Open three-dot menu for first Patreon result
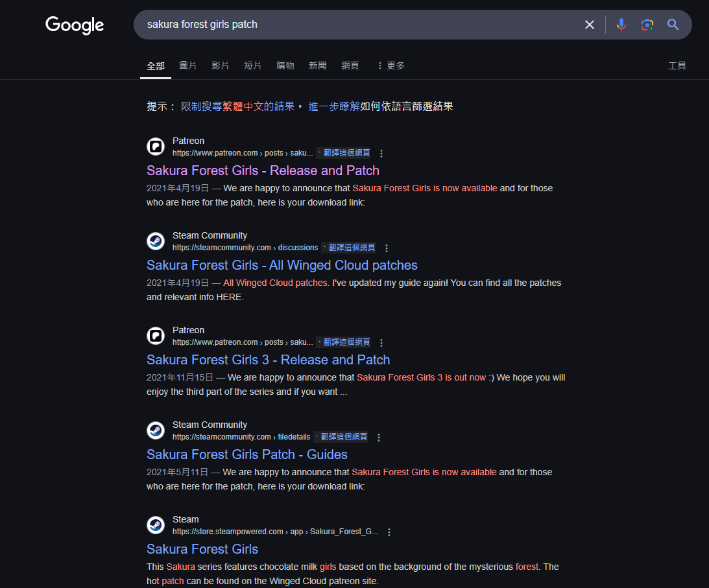709x588 pixels. coord(381,154)
